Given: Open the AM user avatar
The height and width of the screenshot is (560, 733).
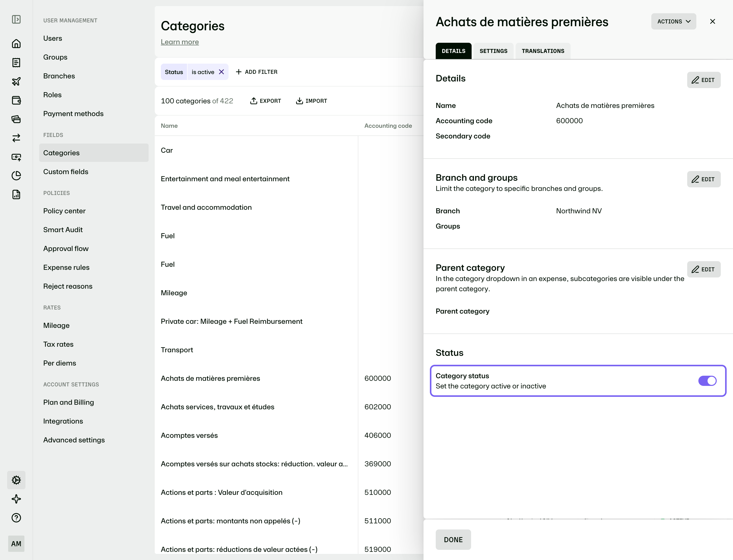Looking at the screenshot, I should [x=16, y=544].
